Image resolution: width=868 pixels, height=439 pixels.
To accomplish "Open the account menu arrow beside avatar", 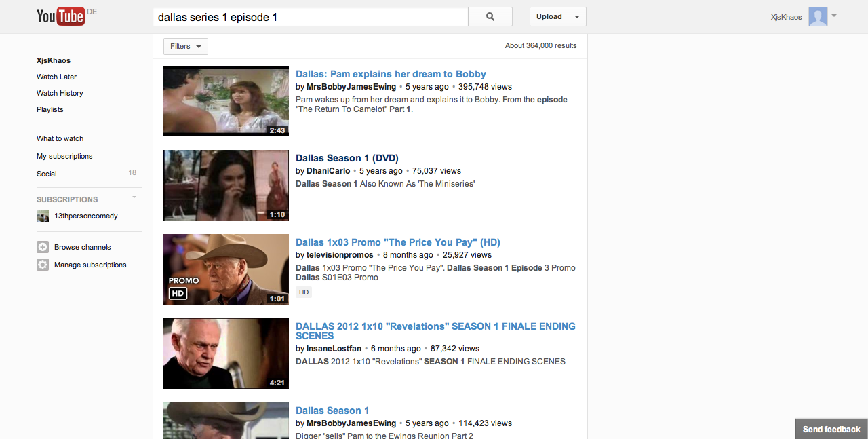I will click(834, 16).
